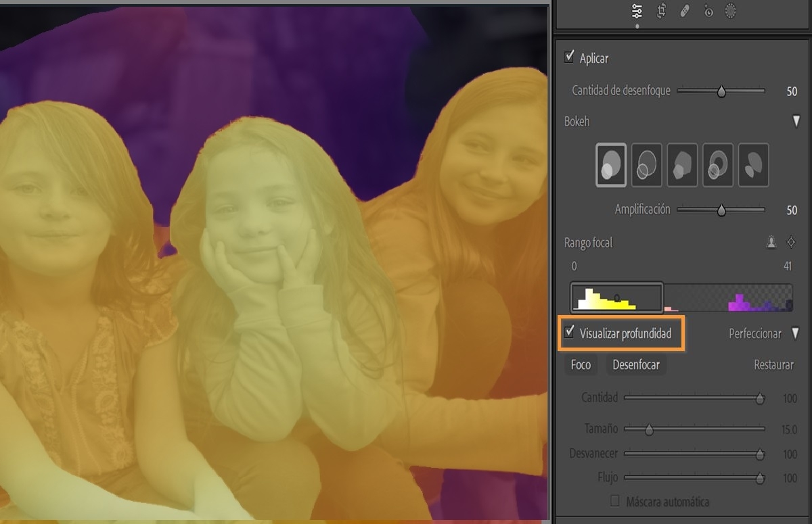Open the Edit adjustments panel

pyautogui.click(x=637, y=11)
